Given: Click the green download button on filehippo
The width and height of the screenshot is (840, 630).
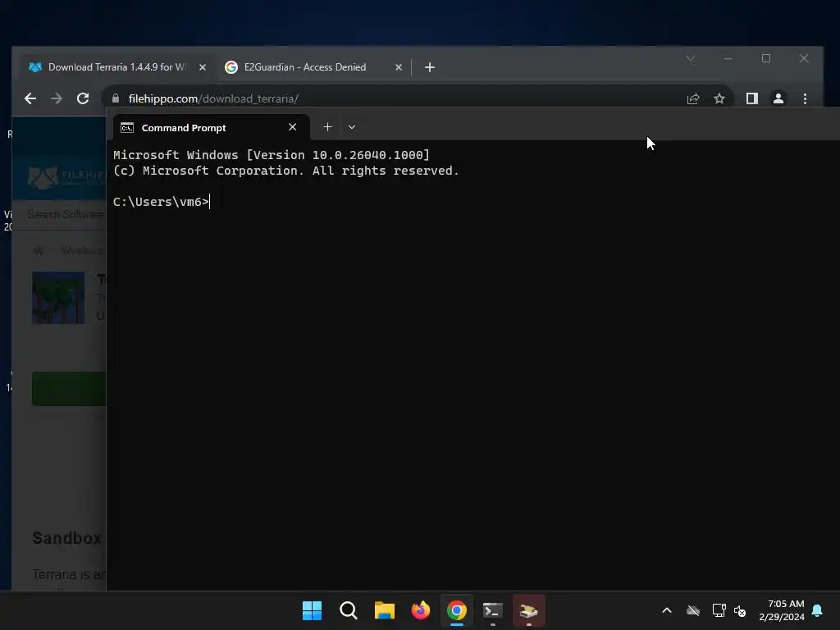Looking at the screenshot, I should 69,388.
